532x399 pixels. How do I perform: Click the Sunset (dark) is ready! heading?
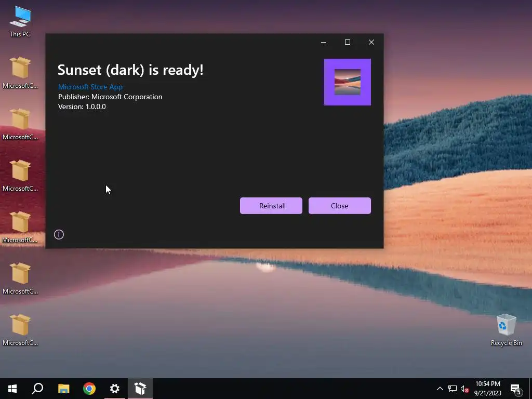(130, 70)
